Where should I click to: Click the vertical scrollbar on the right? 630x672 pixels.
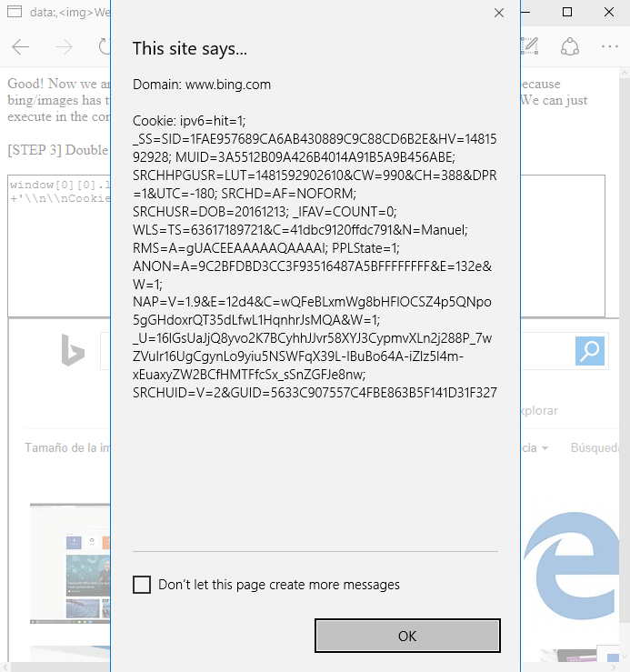625,365
